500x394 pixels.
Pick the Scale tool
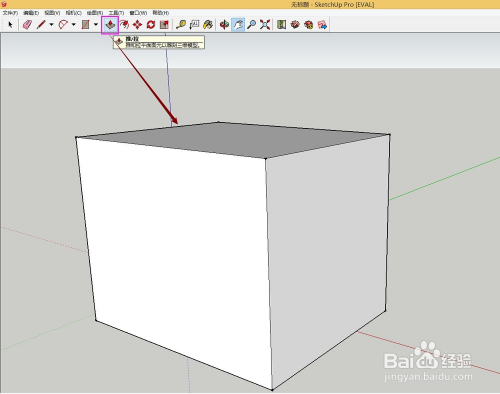point(164,25)
